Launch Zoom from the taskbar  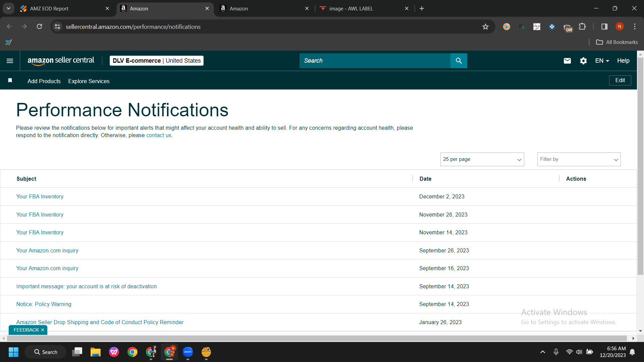click(x=188, y=352)
